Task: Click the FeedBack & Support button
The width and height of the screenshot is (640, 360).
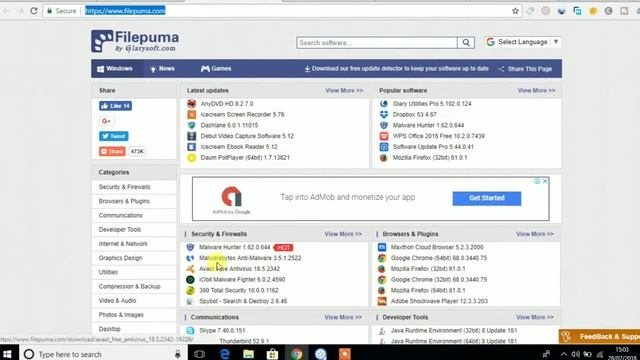Action: coord(599,337)
